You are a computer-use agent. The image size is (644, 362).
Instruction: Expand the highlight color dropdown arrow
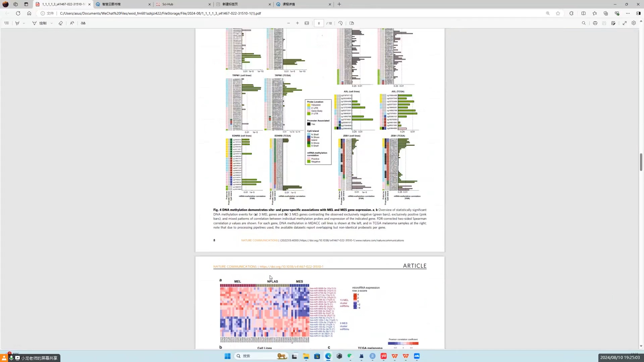point(24,23)
